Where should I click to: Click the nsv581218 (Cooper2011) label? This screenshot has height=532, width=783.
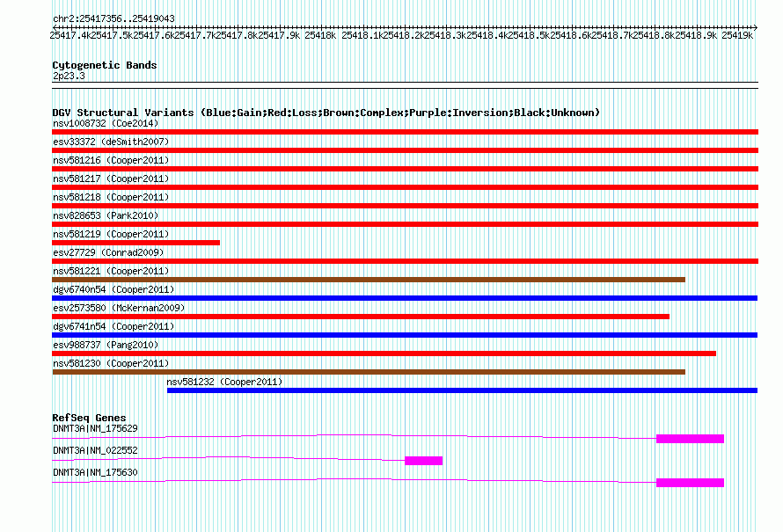click(x=111, y=197)
